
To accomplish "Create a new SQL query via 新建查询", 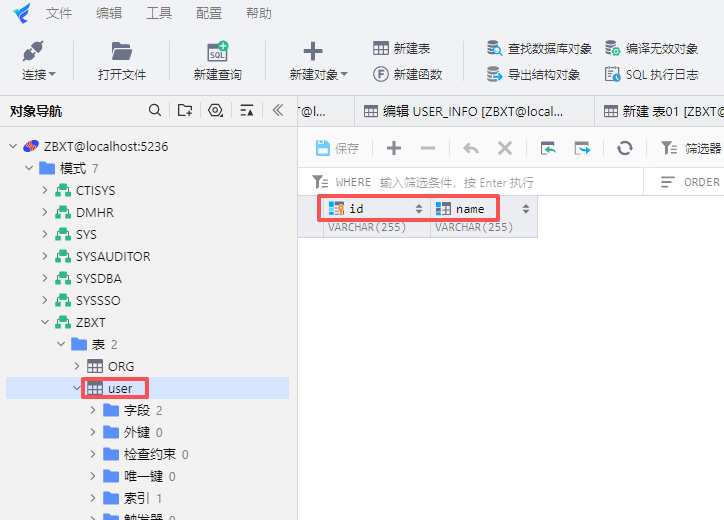I will coord(217,60).
